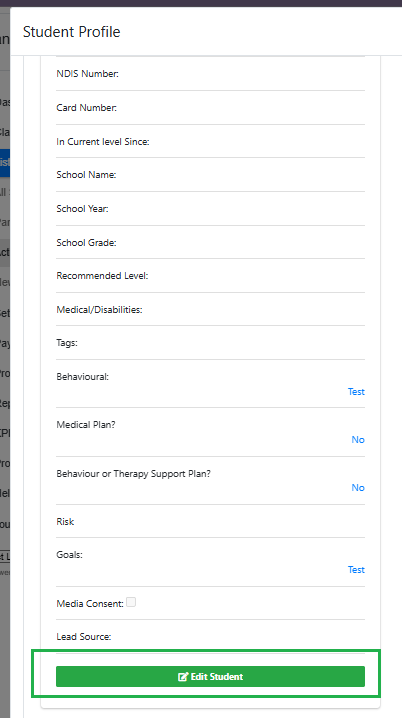Click the pencil icon on Edit Student
The width and height of the screenshot is (402, 718).
[x=183, y=677]
